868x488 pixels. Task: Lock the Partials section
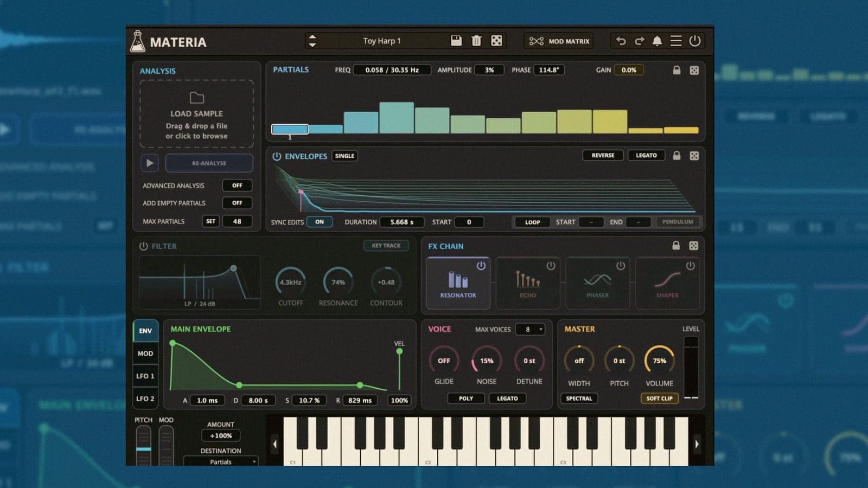[x=676, y=70]
